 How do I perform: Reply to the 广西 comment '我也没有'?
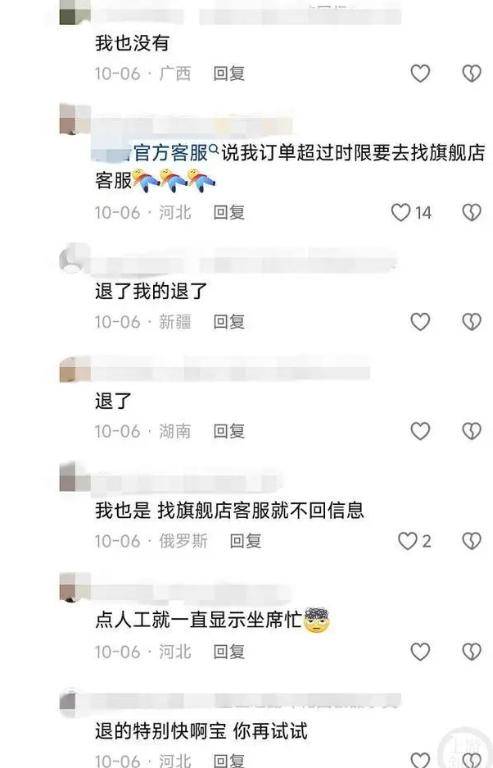point(229,73)
